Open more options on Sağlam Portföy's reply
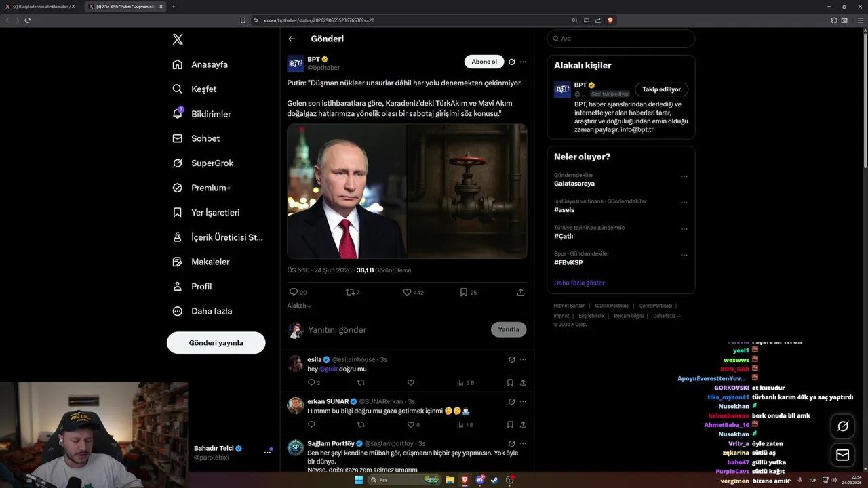The width and height of the screenshot is (868, 488). [523, 443]
